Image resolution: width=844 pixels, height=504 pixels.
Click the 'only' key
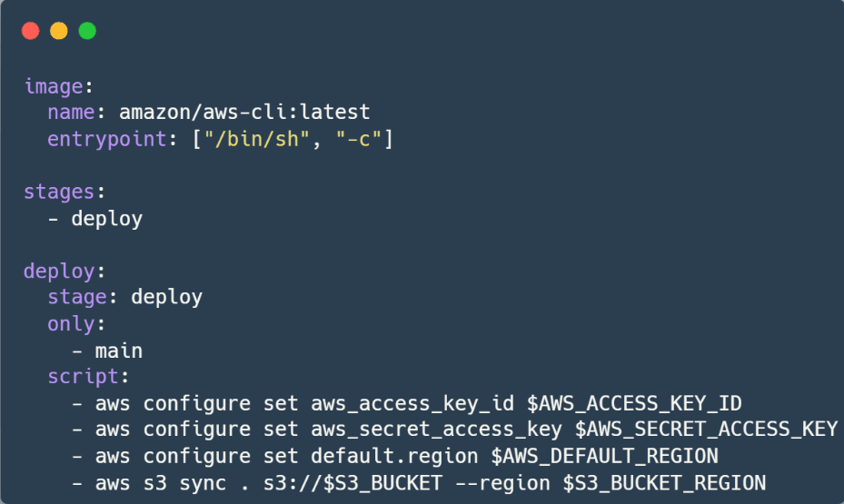point(71,324)
